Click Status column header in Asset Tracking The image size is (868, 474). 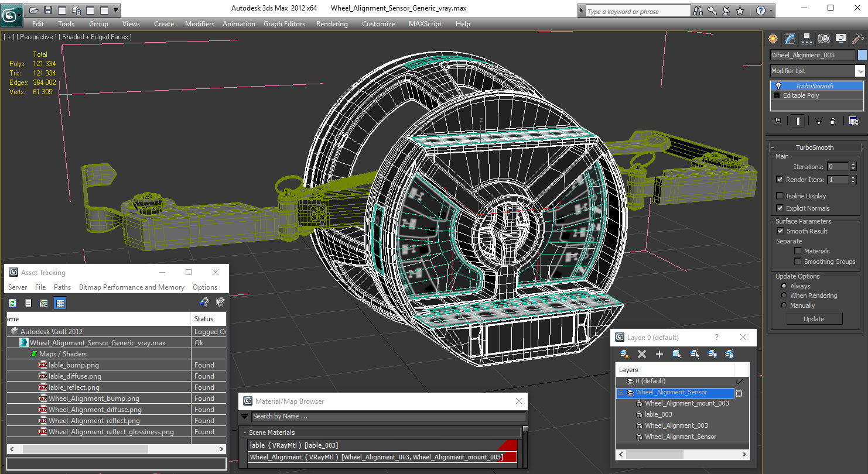209,319
